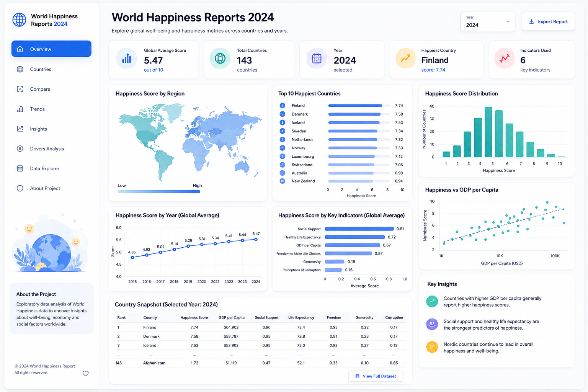Viewport: 588px width, 392px height.
Task: Click the Export Report button
Action: (x=548, y=21)
